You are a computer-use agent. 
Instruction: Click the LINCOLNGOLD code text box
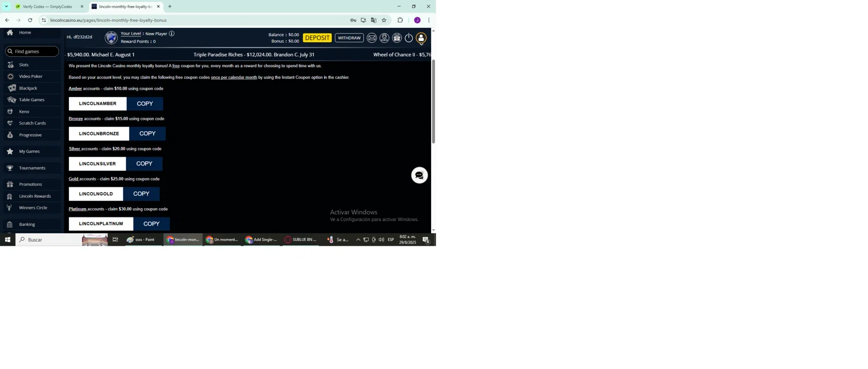[96, 194]
